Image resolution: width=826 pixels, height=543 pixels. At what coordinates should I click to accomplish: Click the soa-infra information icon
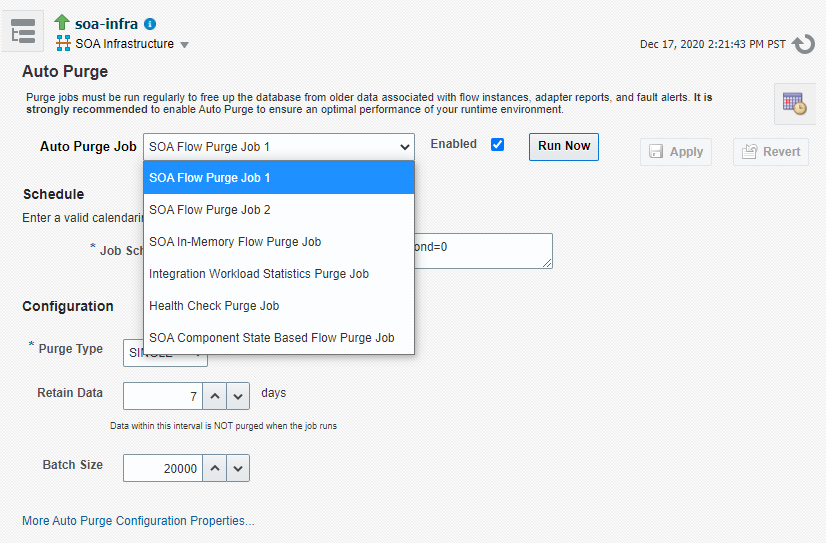click(150, 24)
